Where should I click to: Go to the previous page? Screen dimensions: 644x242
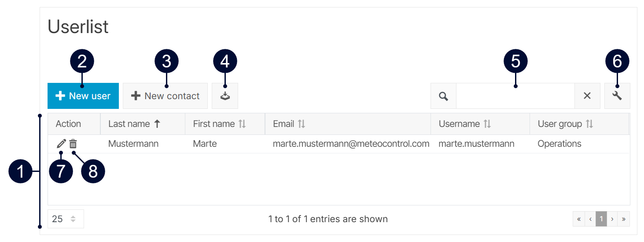pyautogui.click(x=590, y=219)
